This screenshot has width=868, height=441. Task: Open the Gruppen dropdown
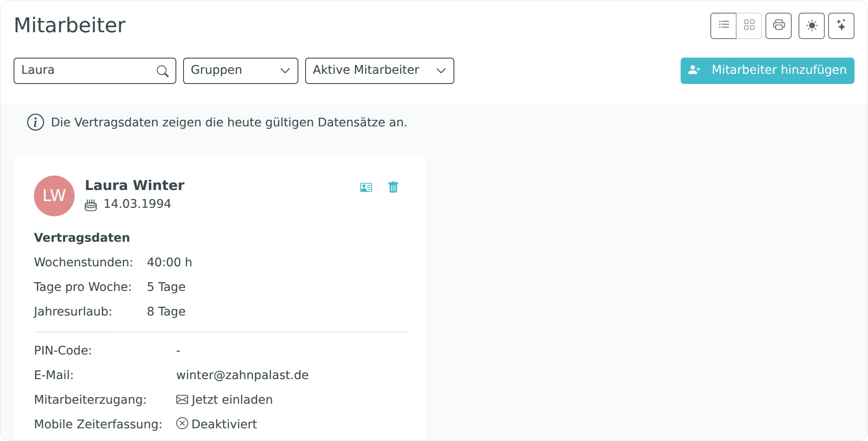[x=241, y=71]
